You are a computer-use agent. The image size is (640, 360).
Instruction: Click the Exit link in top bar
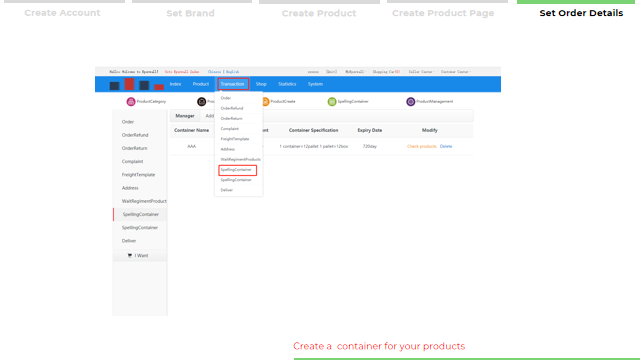(x=331, y=72)
